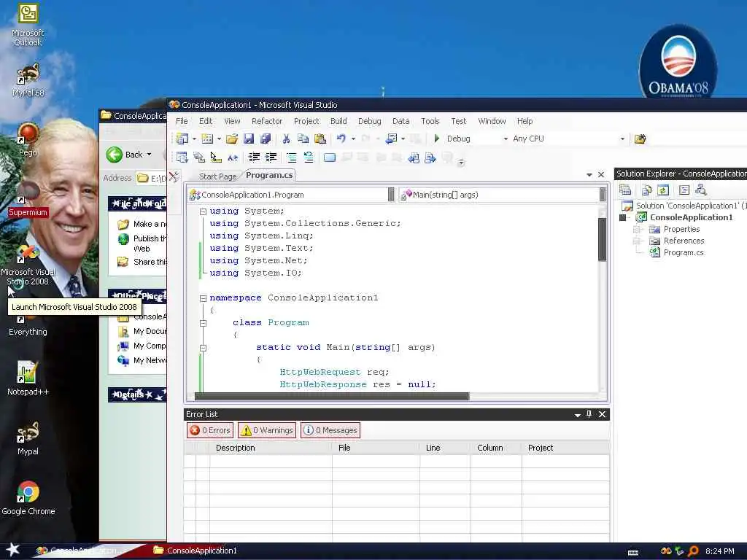This screenshot has width=747, height=560.
Task: Select Program.cs in Solution Explorer
Action: click(684, 252)
